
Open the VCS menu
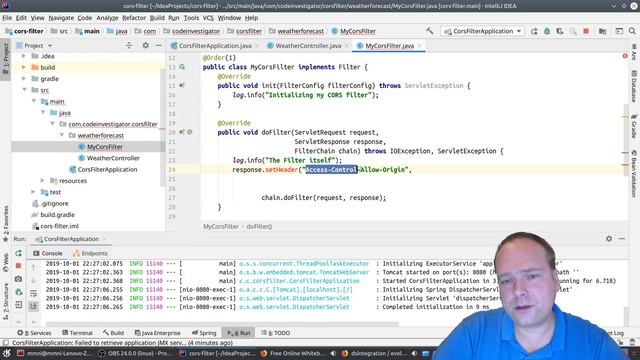(208, 18)
